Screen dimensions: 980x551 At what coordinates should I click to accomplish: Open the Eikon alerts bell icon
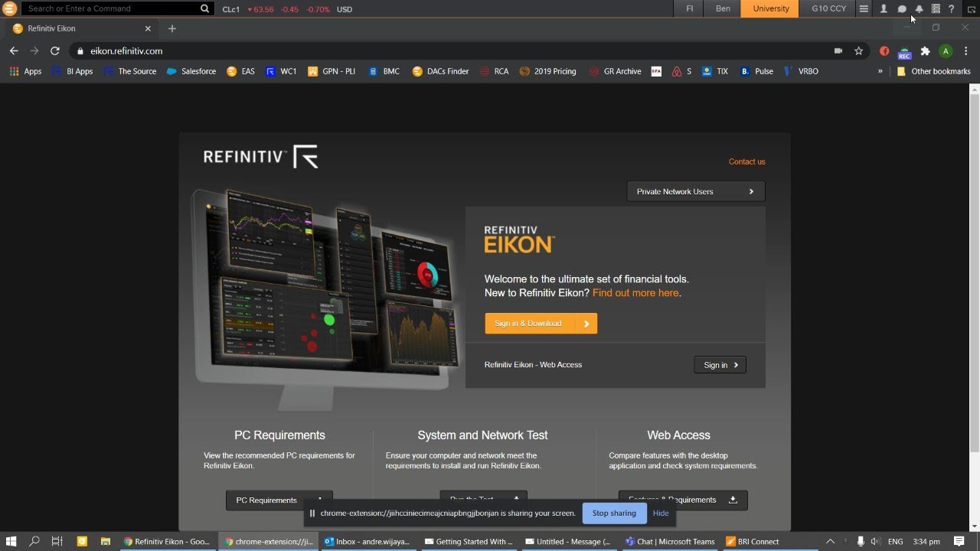[x=920, y=9]
